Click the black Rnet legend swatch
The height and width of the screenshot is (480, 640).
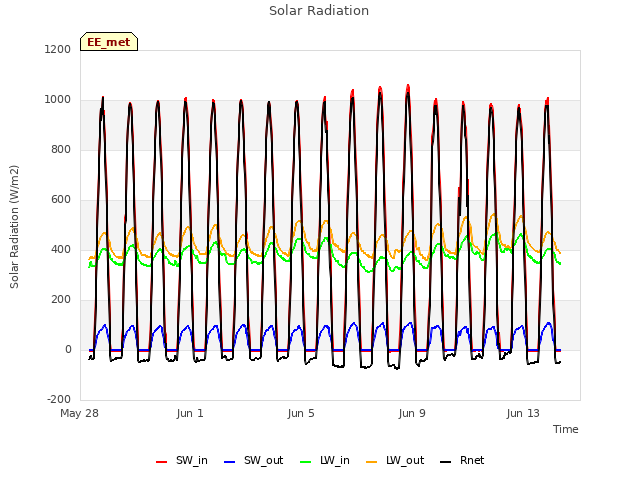point(446,462)
